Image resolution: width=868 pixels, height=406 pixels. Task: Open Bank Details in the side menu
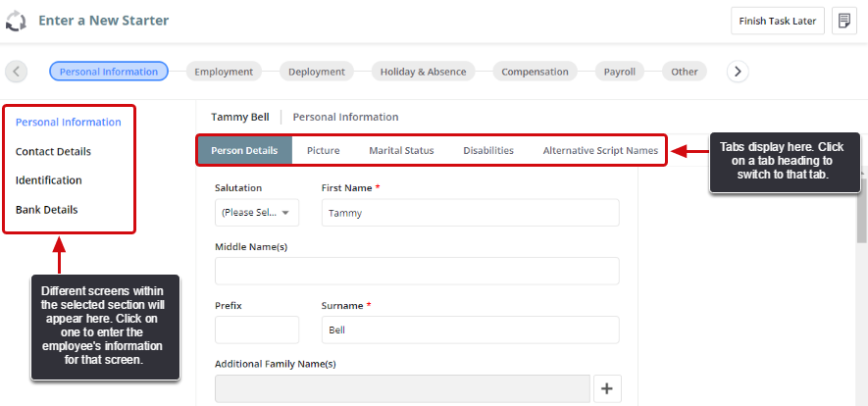[x=46, y=210]
